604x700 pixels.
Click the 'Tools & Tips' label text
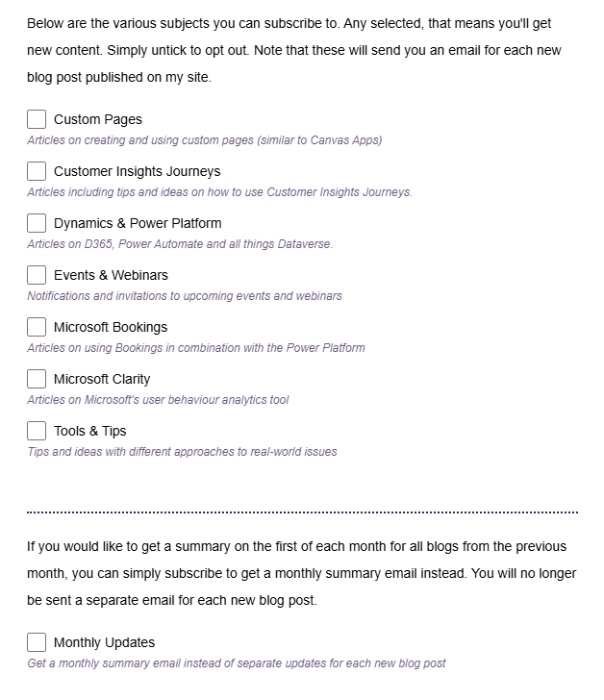89,432
